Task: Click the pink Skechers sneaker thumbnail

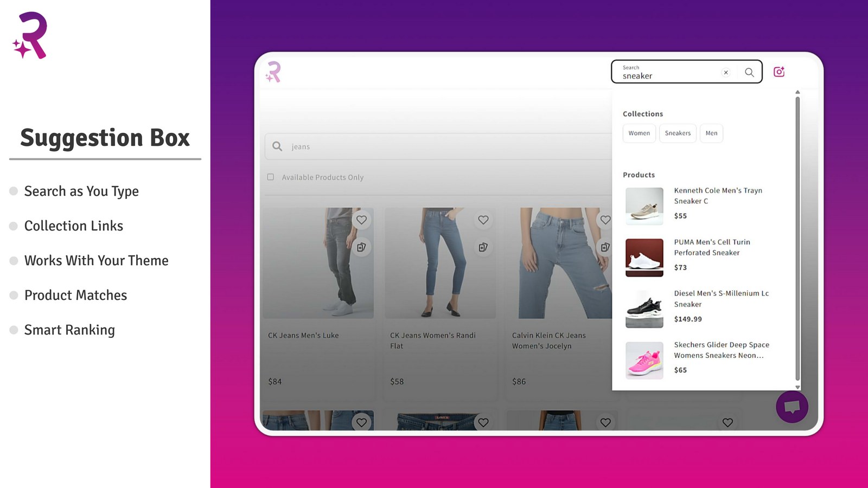Action: point(644,360)
